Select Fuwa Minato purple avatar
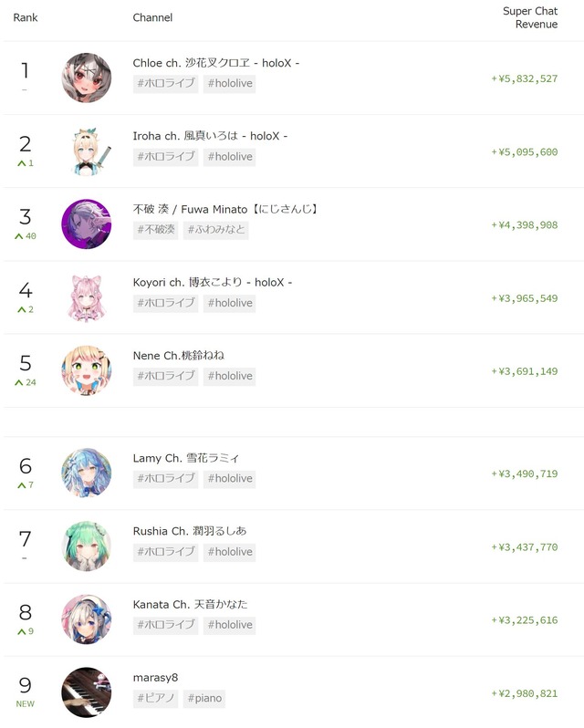584x728 pixels. pyautogui.click(x=87, y=224)
